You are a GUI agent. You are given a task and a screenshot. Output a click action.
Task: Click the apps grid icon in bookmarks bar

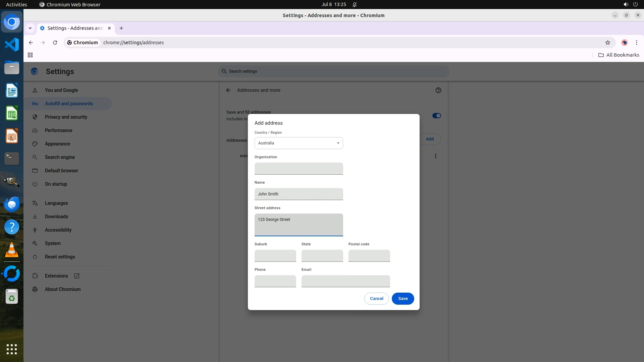(30, 55)
